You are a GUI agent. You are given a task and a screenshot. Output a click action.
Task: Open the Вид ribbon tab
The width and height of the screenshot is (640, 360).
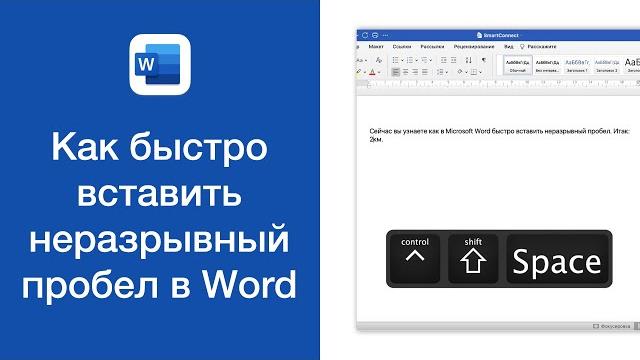pos(509,47)
